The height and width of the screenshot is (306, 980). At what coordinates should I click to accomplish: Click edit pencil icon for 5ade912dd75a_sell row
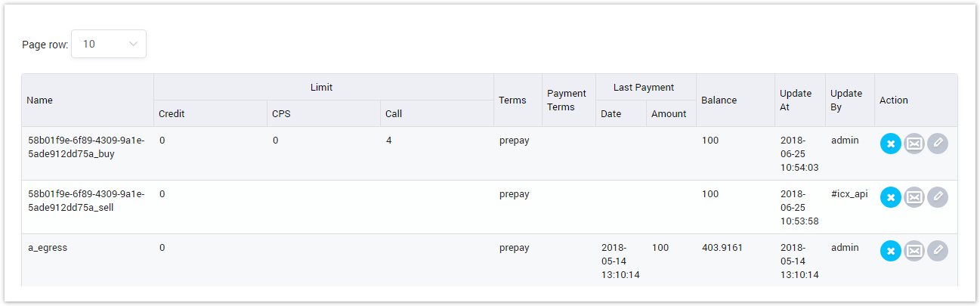[938, 197]
